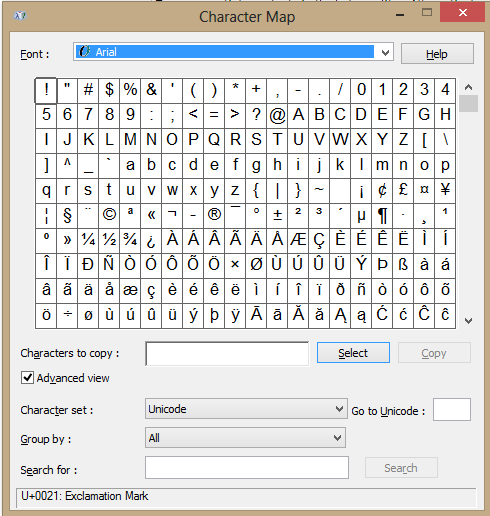This screenshot has width=490, height=516.
Task: Pick the capital Ø character
Action: (256, 265)
